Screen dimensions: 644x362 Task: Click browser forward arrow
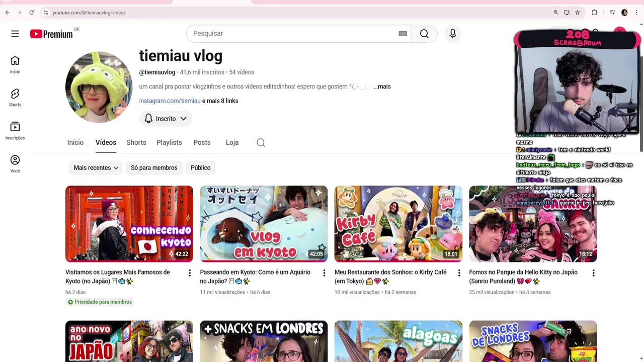tap(19, 13)
